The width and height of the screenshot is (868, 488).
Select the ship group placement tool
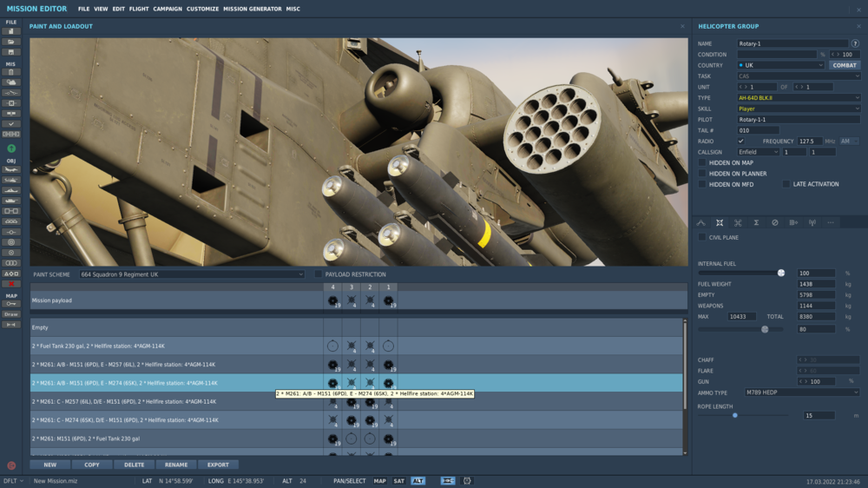coord(10,190)
